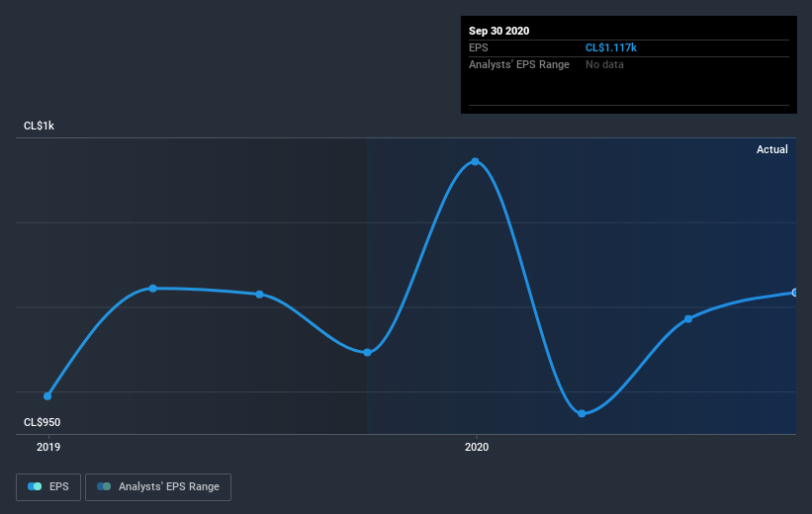Click the CL$1.117k EPS value in tooltip
812x514 pixels.
click(x=611, y=47)
